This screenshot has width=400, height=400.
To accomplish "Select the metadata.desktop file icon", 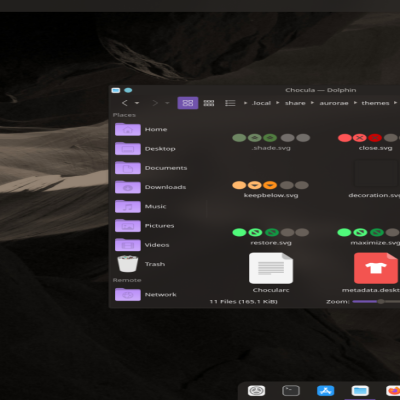I will (376, 268).
